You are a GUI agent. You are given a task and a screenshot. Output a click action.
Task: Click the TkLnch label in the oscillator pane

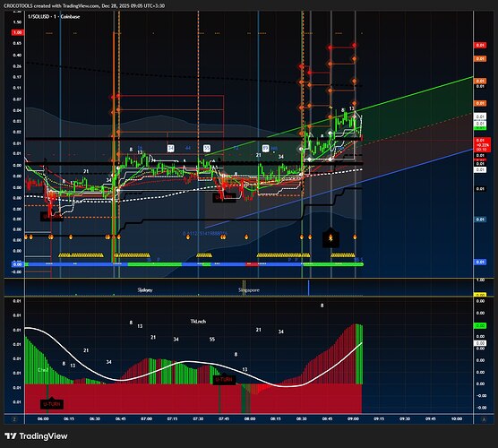(198, 322)
